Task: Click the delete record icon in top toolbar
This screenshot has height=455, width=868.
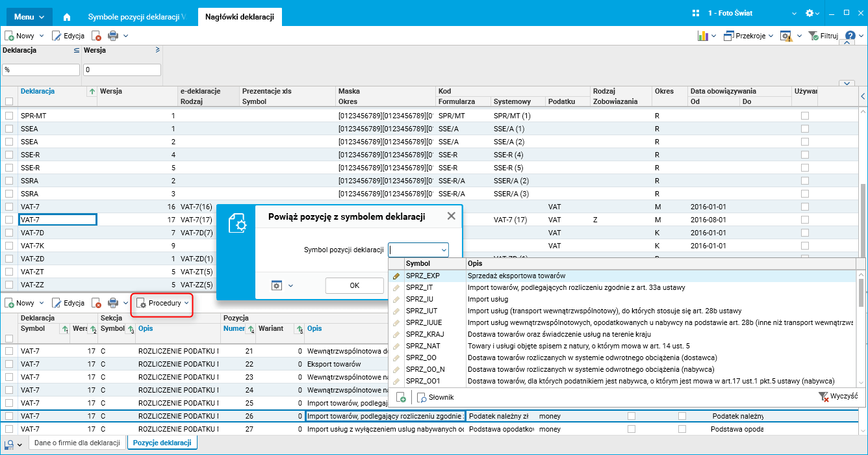Action: coord(96,36)
